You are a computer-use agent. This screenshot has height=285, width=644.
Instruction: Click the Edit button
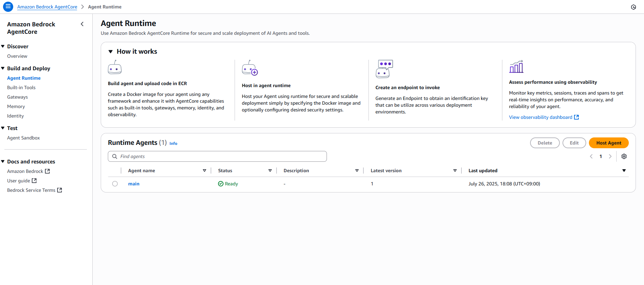574,143
